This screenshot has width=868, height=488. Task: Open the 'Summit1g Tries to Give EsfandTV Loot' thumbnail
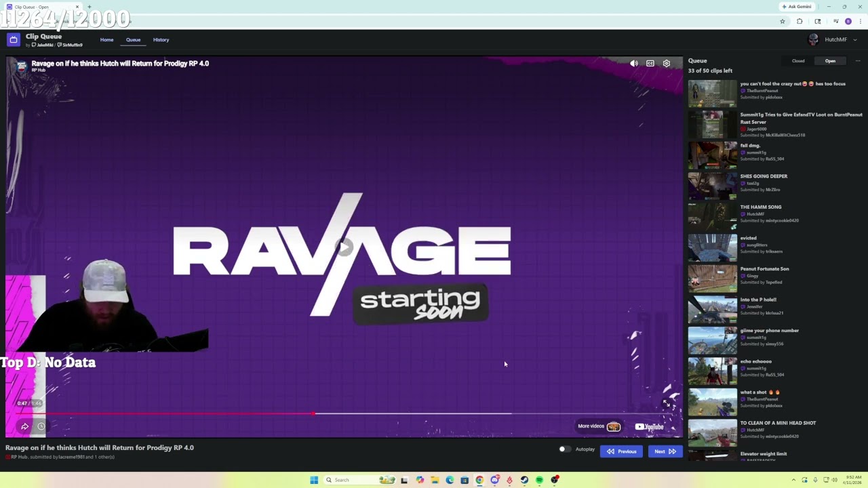(x=712, y=124)
